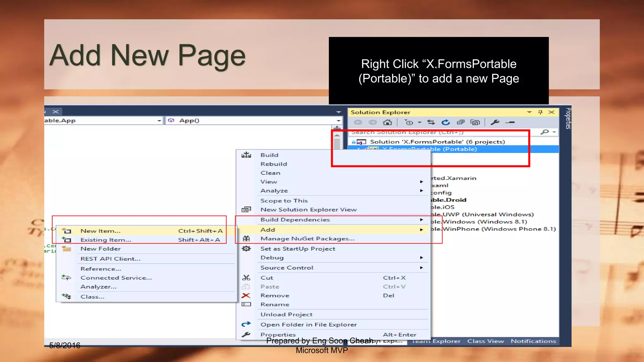Choose New Folder from the Add submenu
Screen dimensions: 644x362
(146, 249)
